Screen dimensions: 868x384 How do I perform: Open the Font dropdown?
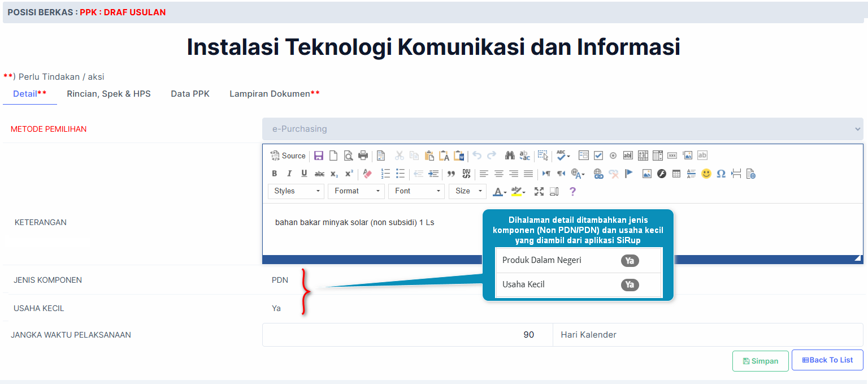click(x=416, y=191)
